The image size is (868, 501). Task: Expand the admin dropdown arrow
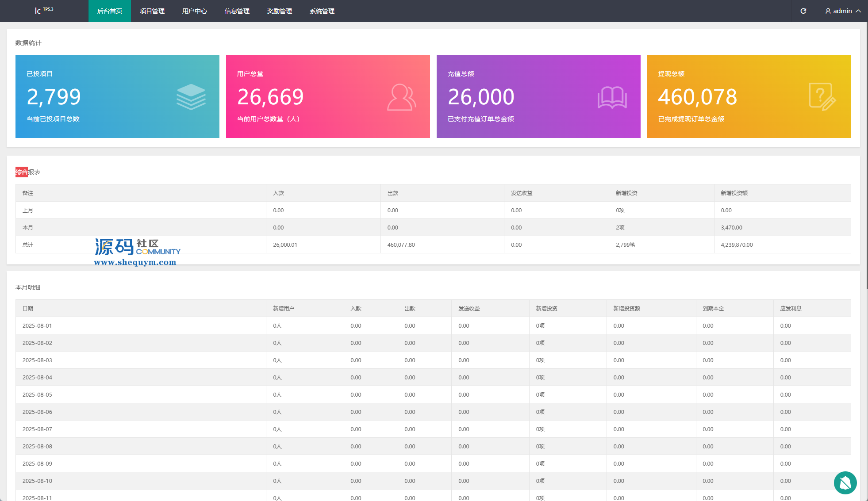tap(858, 11)
